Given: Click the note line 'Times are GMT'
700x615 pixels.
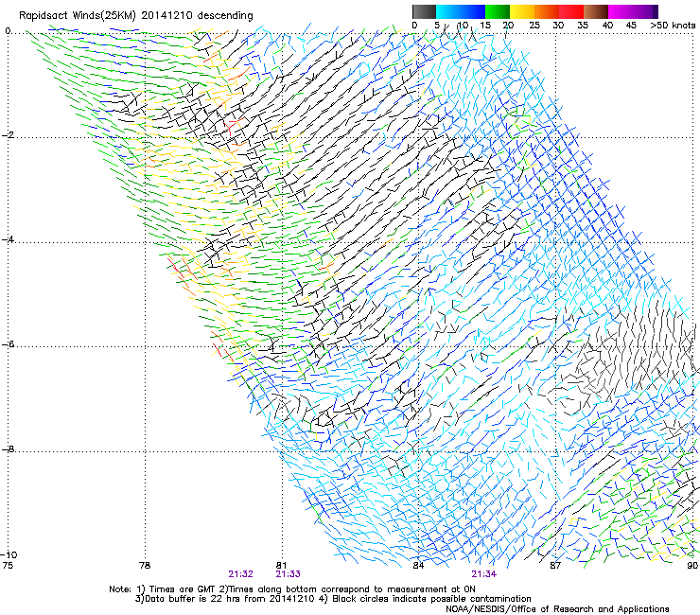Looking at the screenshot, I should point(183,589).
